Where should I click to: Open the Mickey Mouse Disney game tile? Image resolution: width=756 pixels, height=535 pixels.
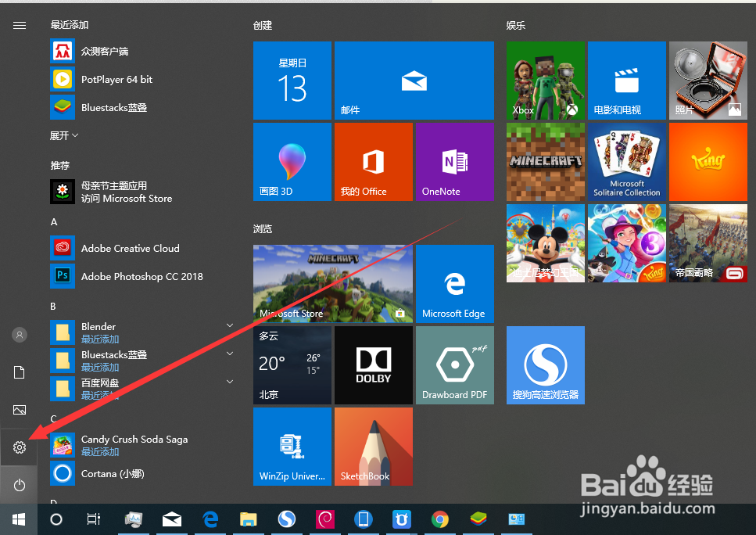pyautogui.click(x=545, y=243)
